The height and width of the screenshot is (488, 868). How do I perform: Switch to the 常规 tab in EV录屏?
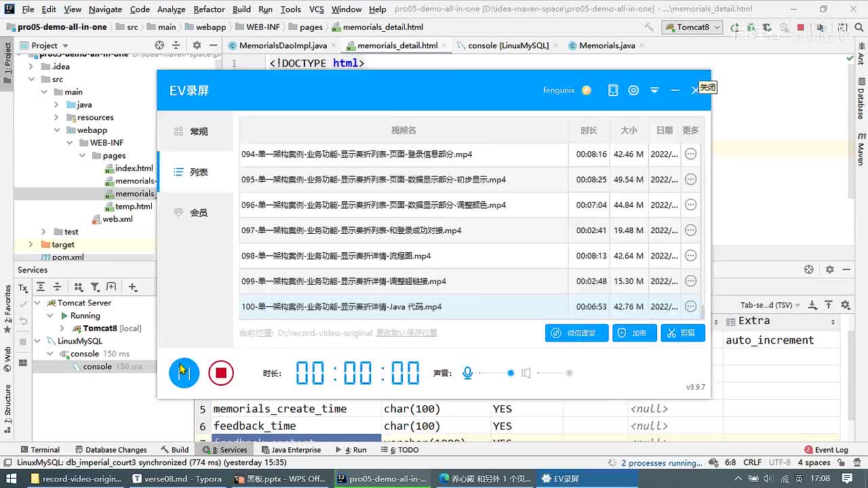(195, 131)
